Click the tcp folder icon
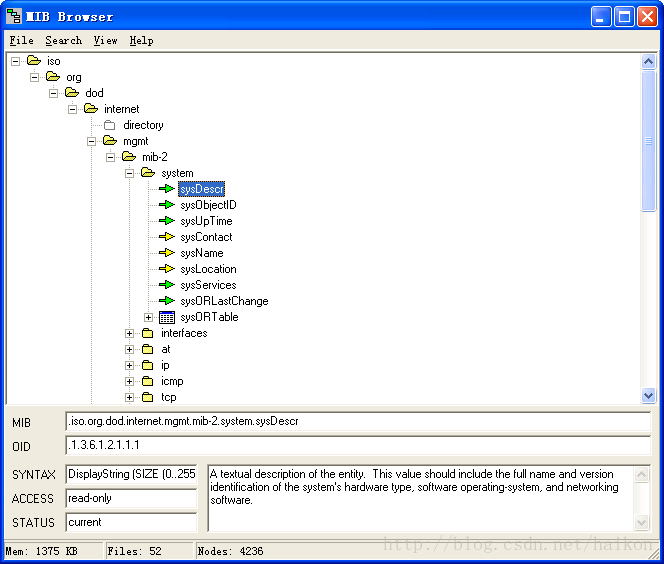664x564 pixels. click(x=148, y=397)
